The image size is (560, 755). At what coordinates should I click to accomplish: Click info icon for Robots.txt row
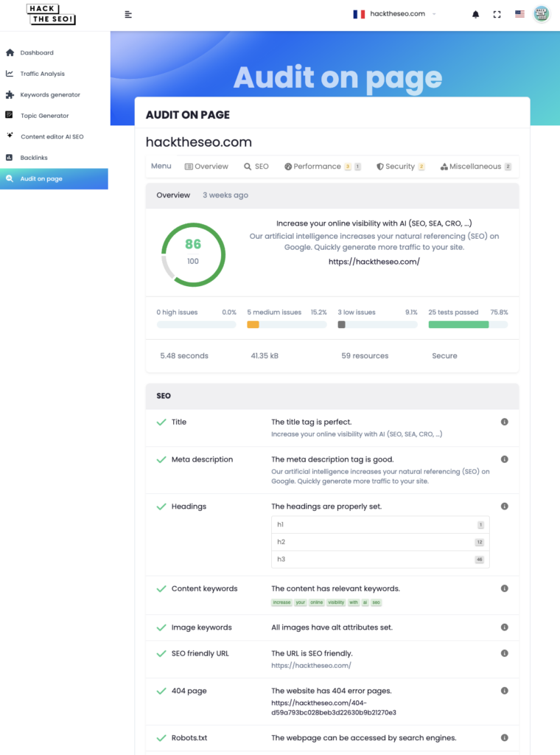click(505, 737)
